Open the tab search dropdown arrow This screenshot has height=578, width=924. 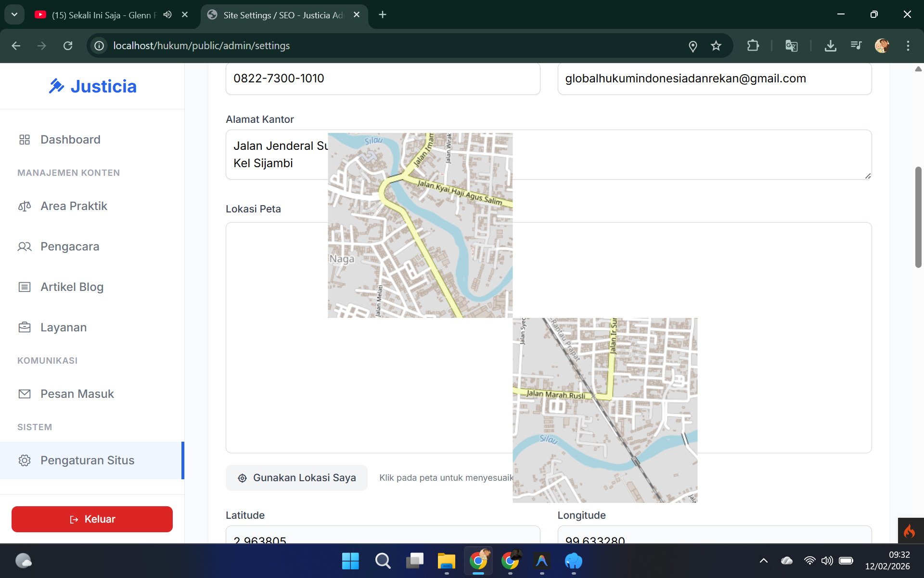(x=14, y=14)
